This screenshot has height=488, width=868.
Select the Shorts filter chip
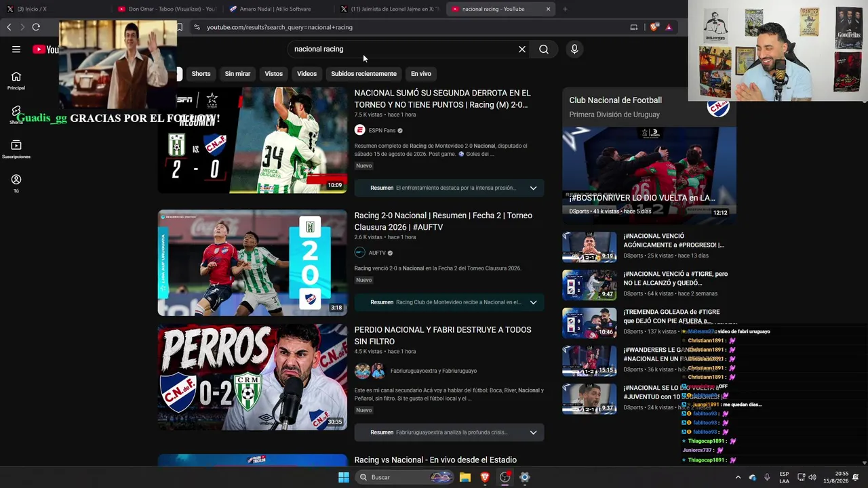coord(201,74)
